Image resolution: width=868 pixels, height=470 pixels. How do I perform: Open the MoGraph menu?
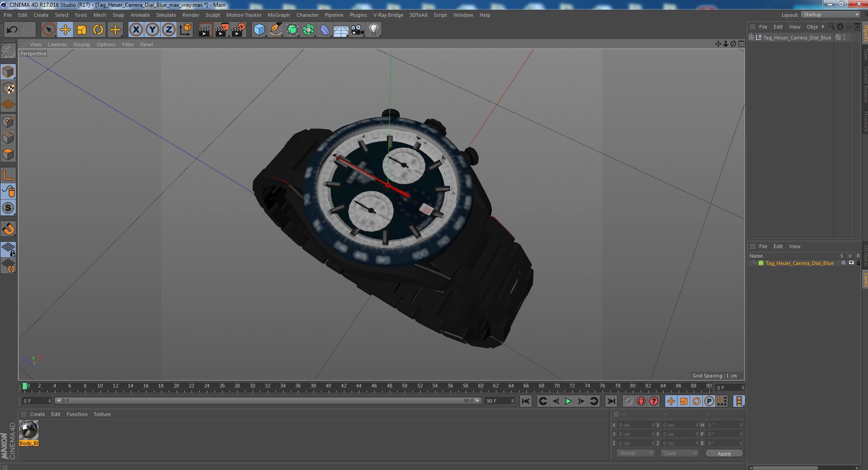point(279,15)
